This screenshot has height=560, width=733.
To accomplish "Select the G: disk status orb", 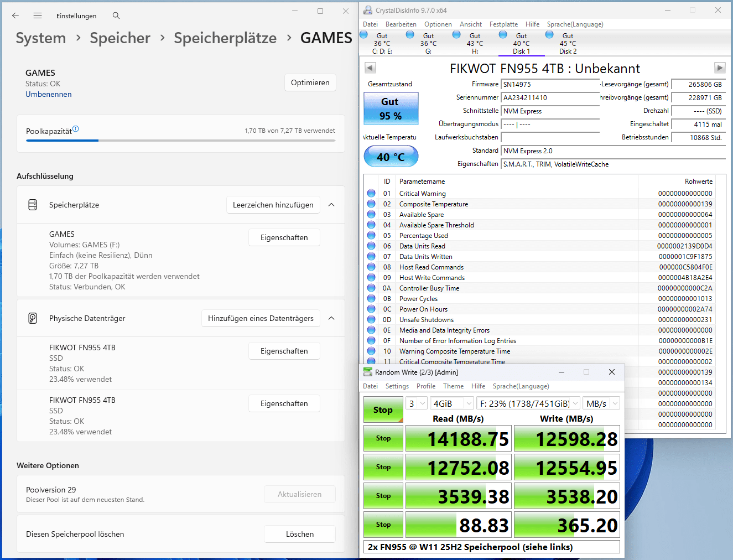I will (410, 34).
